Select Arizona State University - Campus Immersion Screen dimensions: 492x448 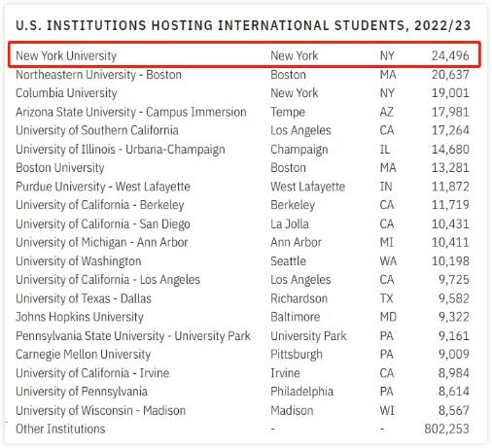click(x=131, y=112)
